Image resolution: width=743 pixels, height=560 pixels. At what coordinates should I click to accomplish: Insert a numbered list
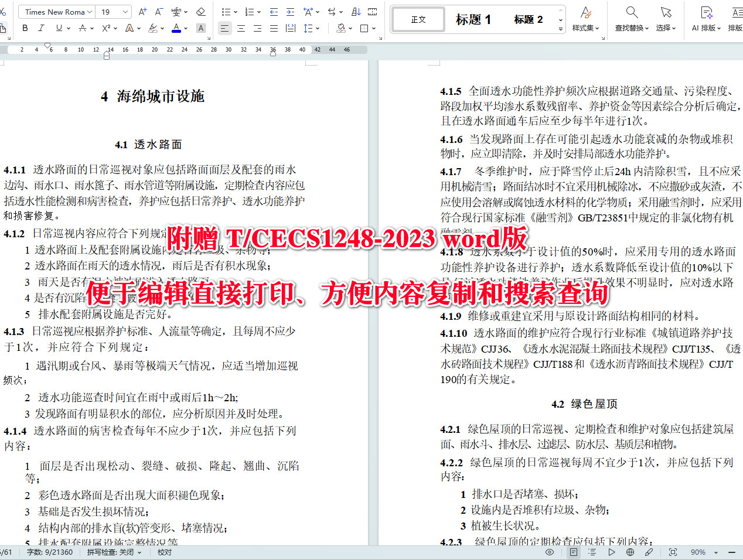250,12
